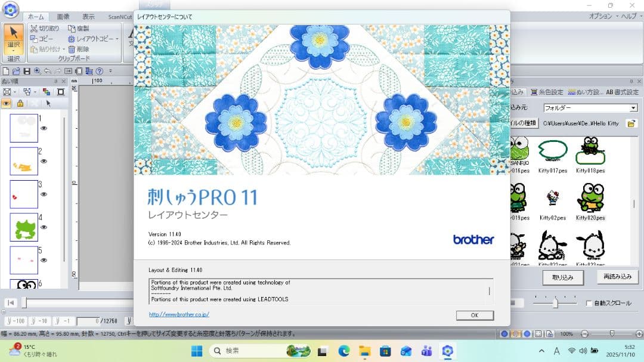
Task: Expand the 選択 tool dropdown arrow
Action: (x=14, y=51)
